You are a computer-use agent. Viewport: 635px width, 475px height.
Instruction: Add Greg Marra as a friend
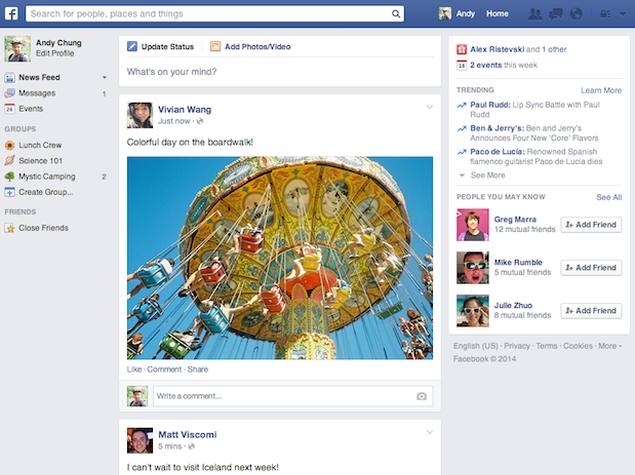pos(591,225)
